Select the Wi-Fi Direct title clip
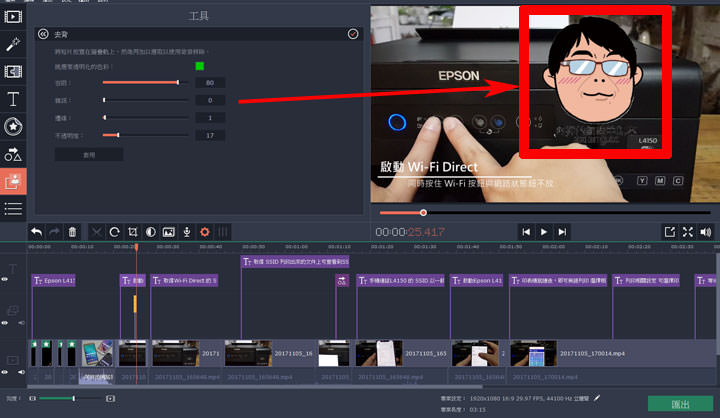Viewport: 720px width, 418px height. pos(185,280)
